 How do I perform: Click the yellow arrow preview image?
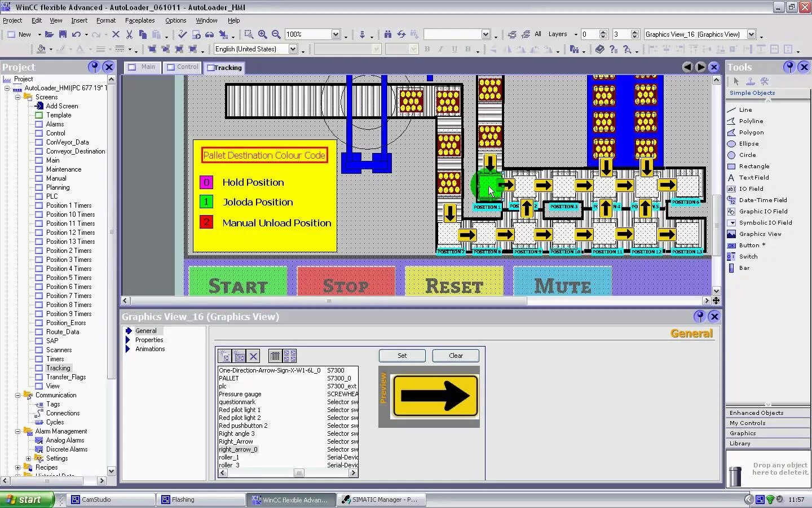coord(435,396)
